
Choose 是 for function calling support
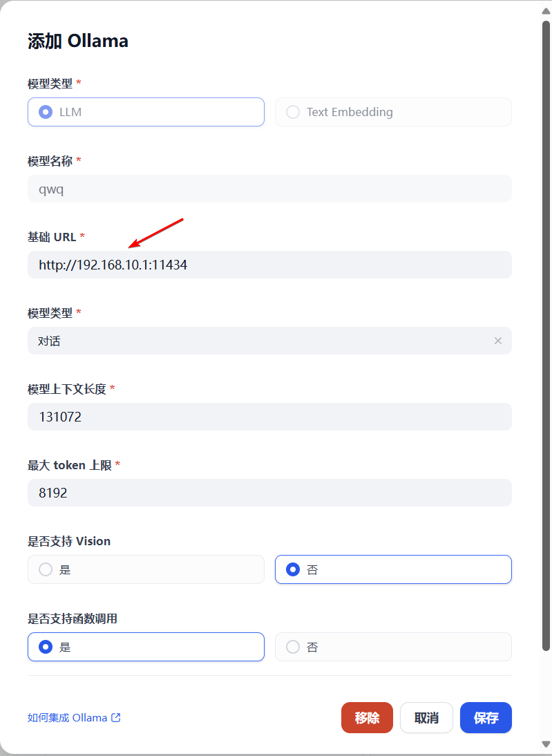click(x=146, y=647)
